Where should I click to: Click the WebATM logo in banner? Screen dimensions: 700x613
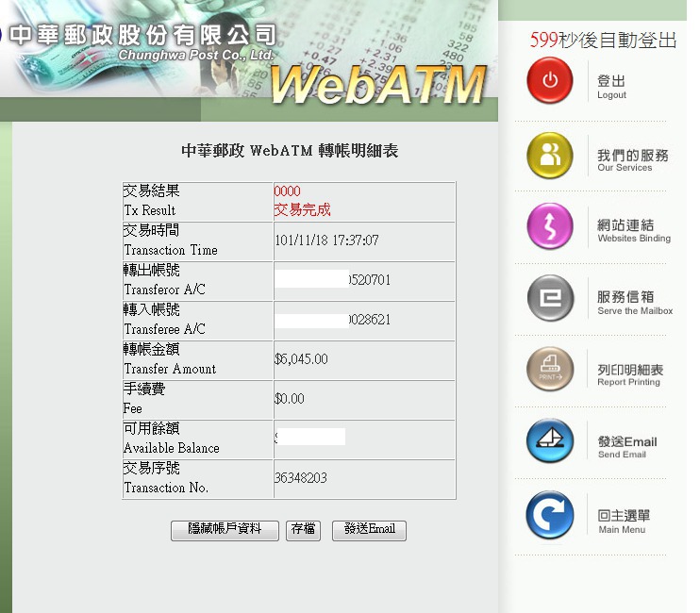(377, 84)
